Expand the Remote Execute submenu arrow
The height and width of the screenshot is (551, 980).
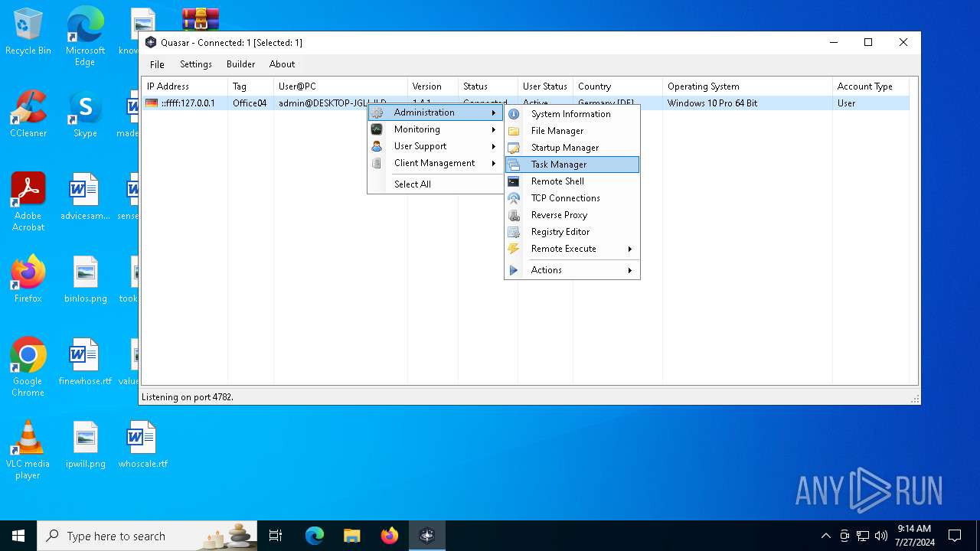click(630, 249)
